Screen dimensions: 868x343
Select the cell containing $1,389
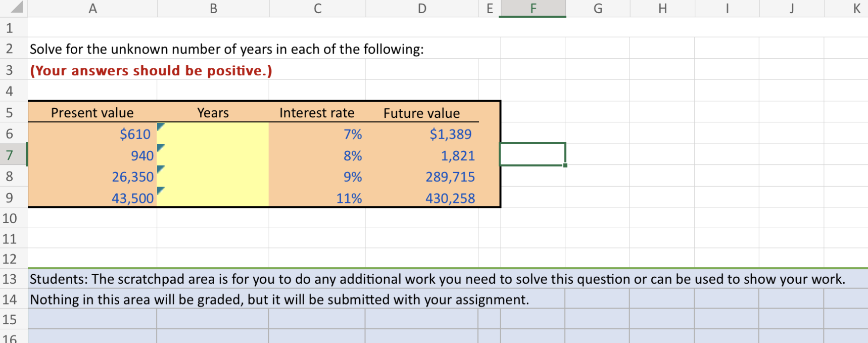tap(422, 134)
